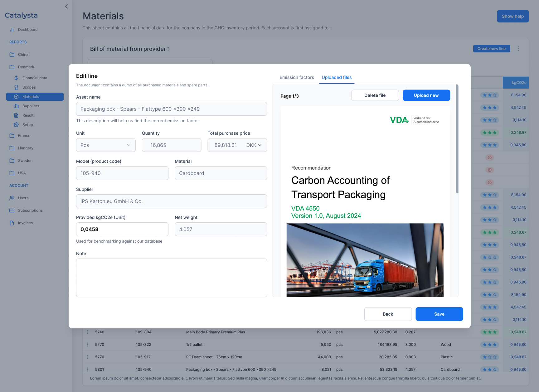Open Dashboard via its bar chart icon

[12, 30]
